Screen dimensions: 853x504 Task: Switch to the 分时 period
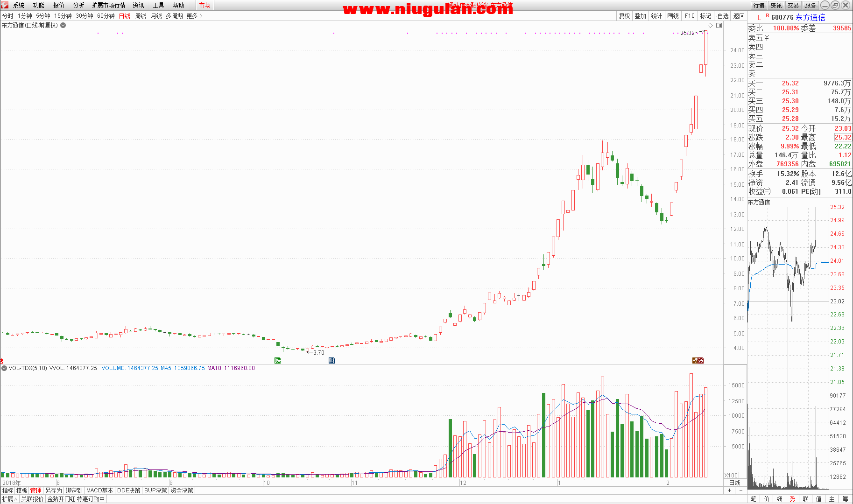(8, 16)
